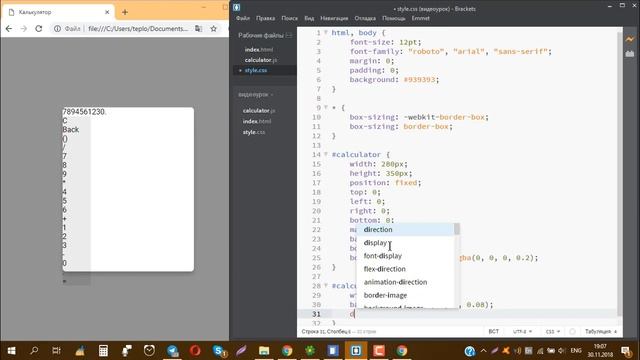
Task: Click the volume icon in system tray
Action: point(562,351)
